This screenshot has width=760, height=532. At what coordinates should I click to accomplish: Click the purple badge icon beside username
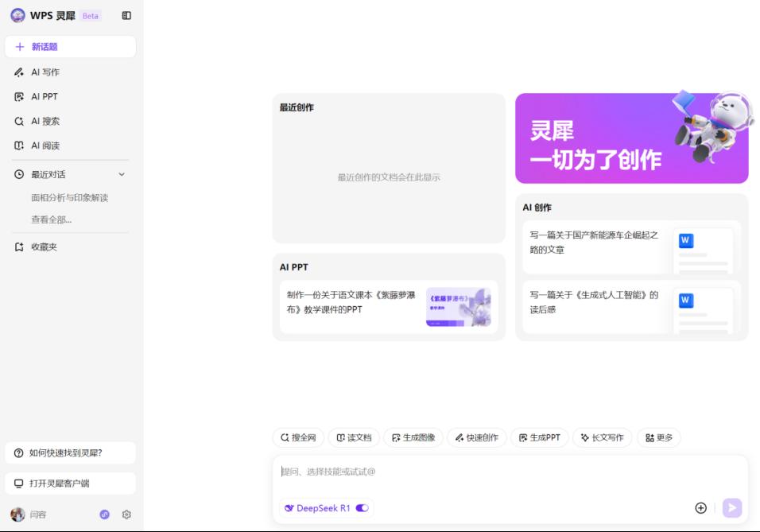pos(105,515)
